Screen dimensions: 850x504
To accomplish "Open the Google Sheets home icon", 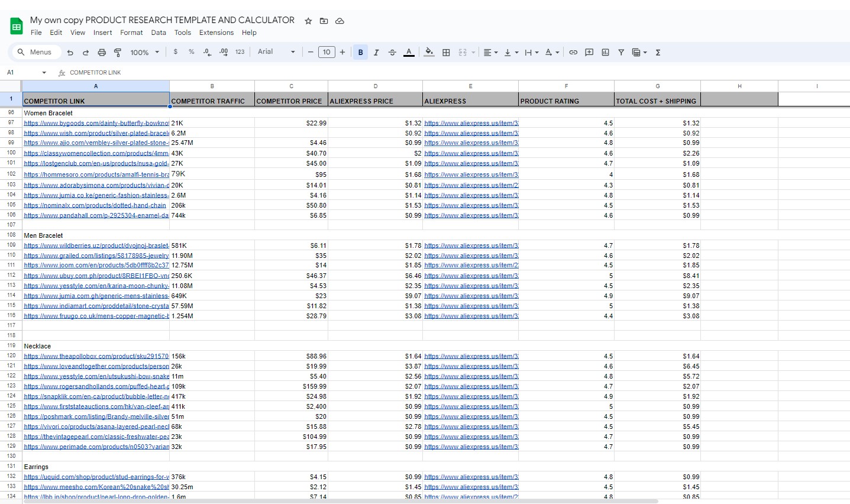I will coord(17,26).
